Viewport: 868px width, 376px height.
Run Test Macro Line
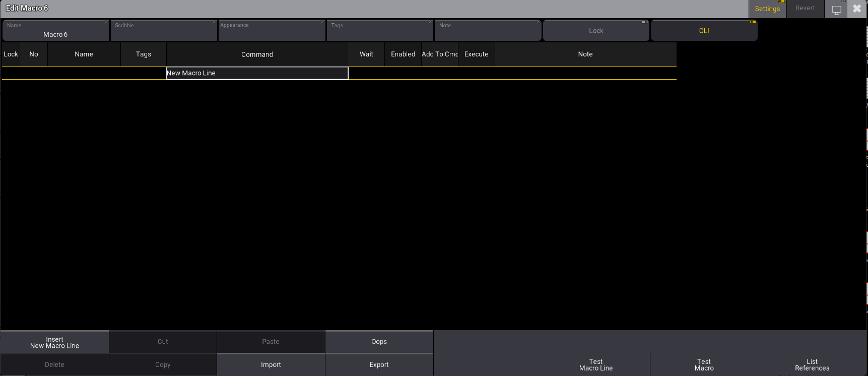click(x=596, y=365)
